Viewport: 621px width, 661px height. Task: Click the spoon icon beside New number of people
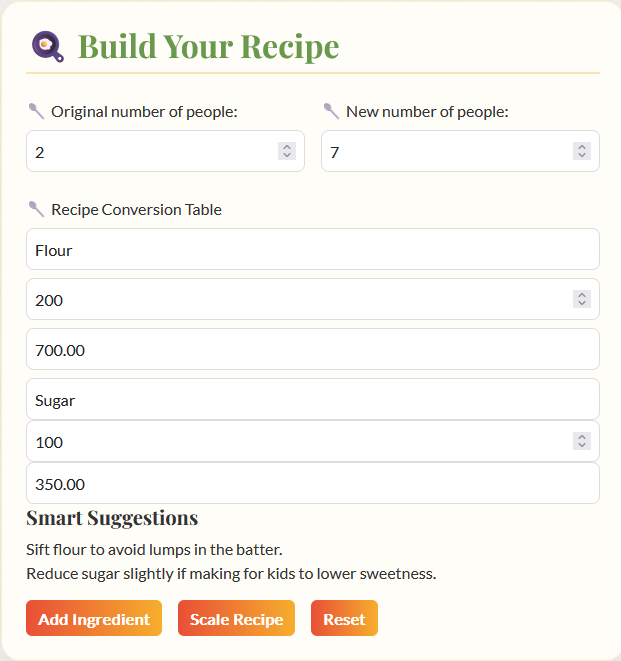(331, 111)
